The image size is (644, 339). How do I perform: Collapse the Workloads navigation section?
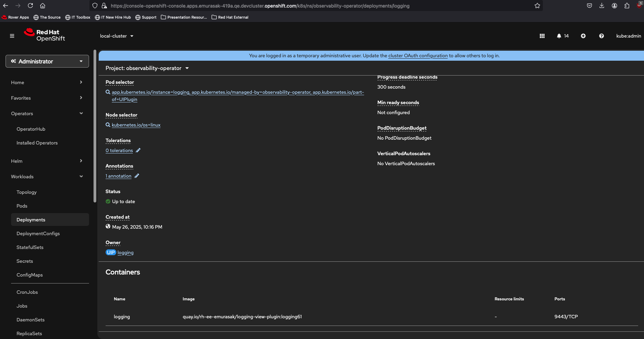[x=47, y=177]
